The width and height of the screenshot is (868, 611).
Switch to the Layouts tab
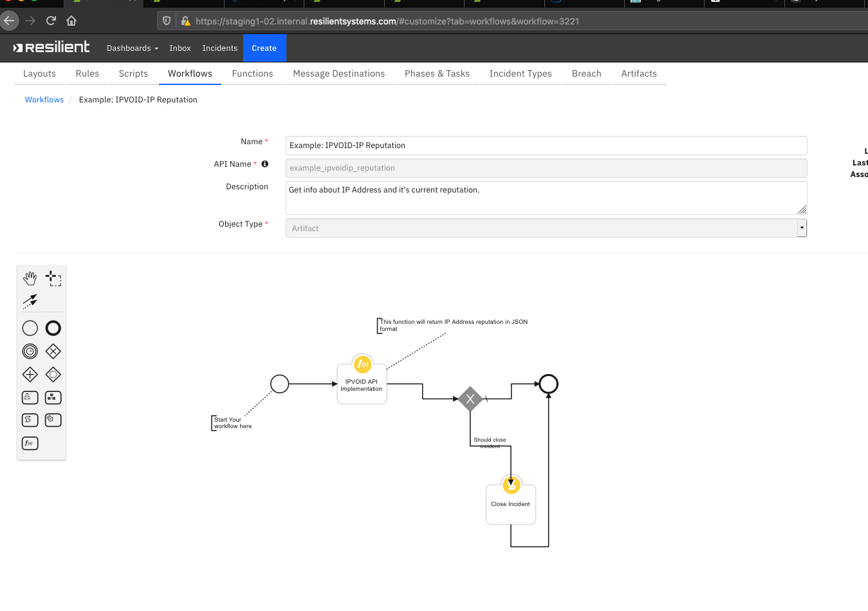(x=39, y=74)
